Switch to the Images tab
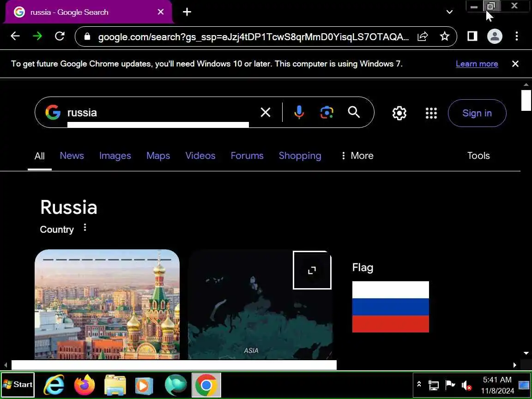 (x=115, y=156)
